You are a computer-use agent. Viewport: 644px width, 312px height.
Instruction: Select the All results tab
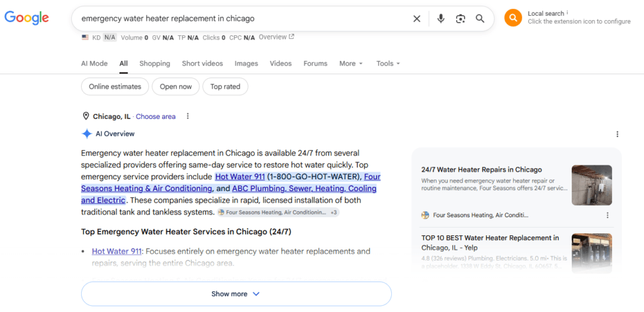point(124,64)
